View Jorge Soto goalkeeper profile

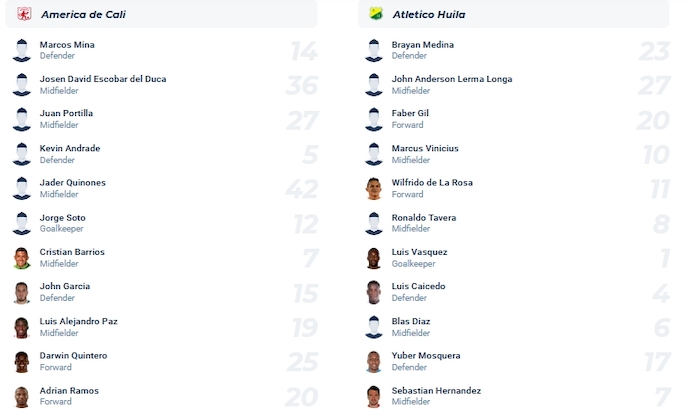62,218
